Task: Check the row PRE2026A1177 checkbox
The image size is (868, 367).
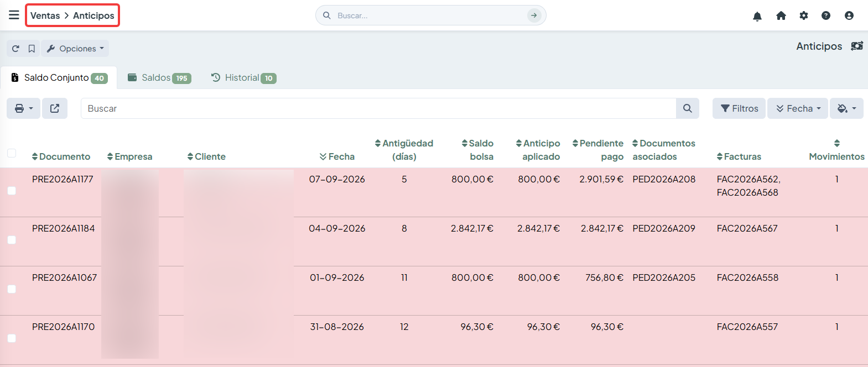Action: (12, 191)
